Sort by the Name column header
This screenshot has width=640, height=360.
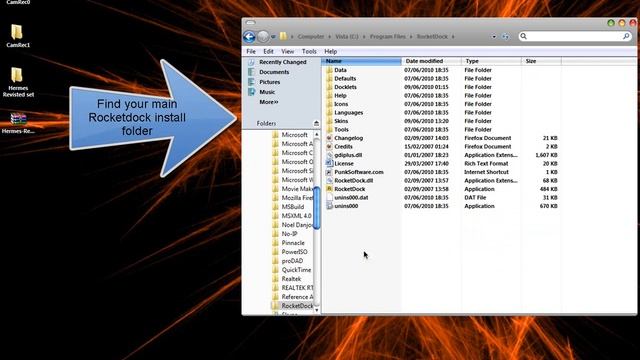(362, 61)
